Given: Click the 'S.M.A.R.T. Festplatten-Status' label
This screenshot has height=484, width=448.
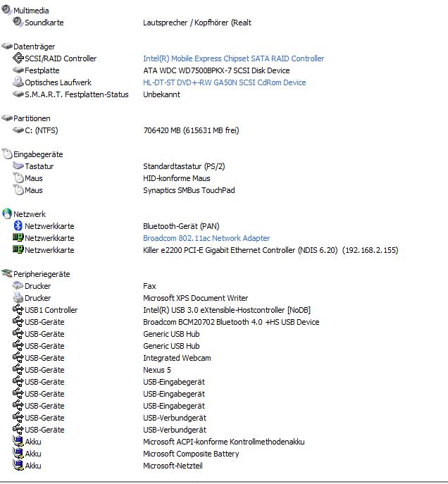Looking at the screenshot, I should [77, 94].
